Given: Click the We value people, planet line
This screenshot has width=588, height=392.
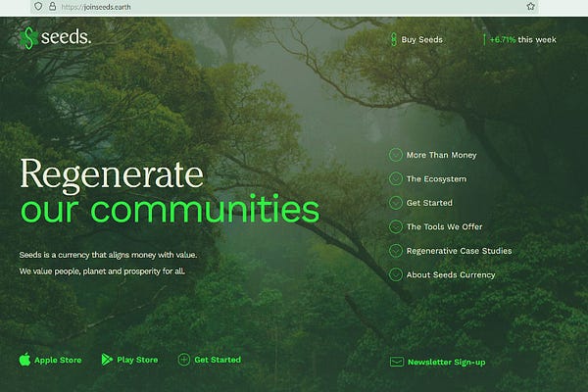Looking at the screenshot, I should point(102,271).
